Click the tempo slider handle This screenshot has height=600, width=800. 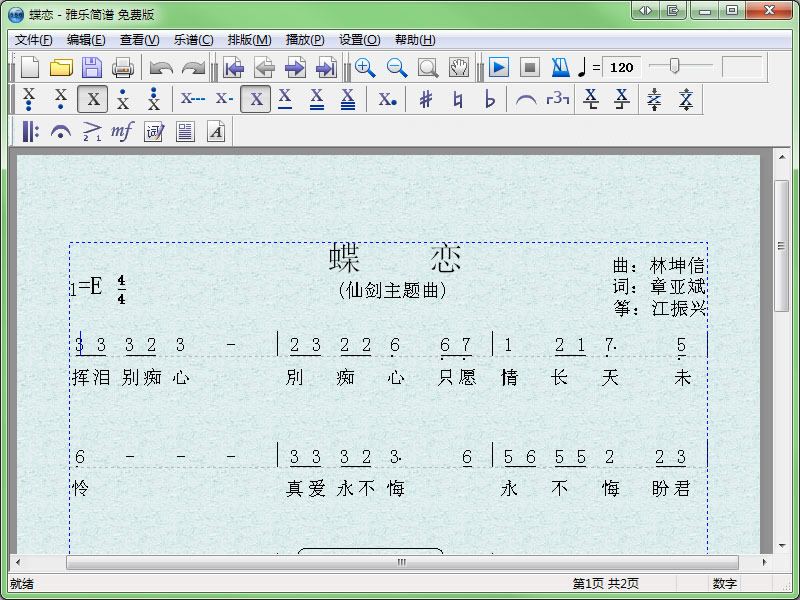click(674, 66)
